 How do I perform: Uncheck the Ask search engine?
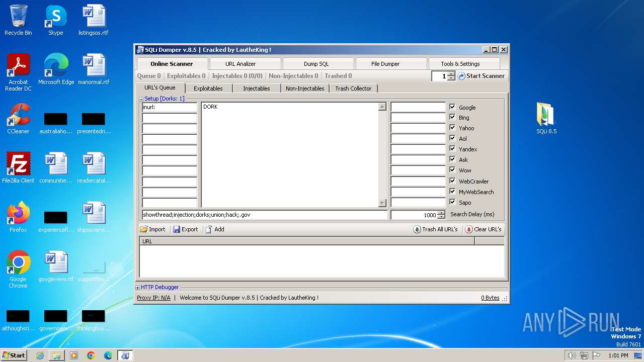(452, 159)
